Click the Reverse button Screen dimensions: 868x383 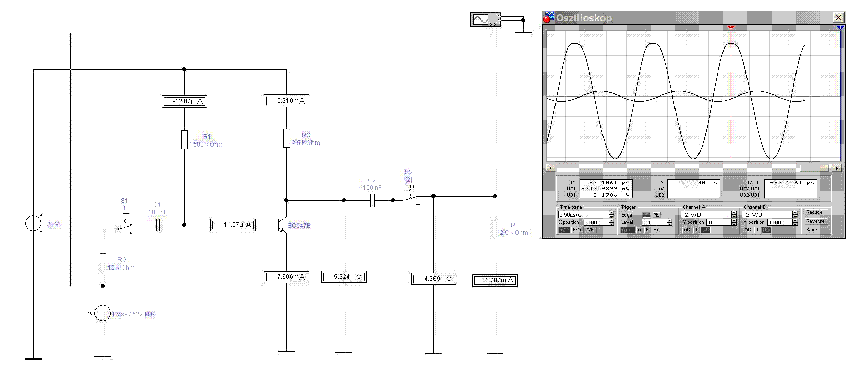(816, 221)
